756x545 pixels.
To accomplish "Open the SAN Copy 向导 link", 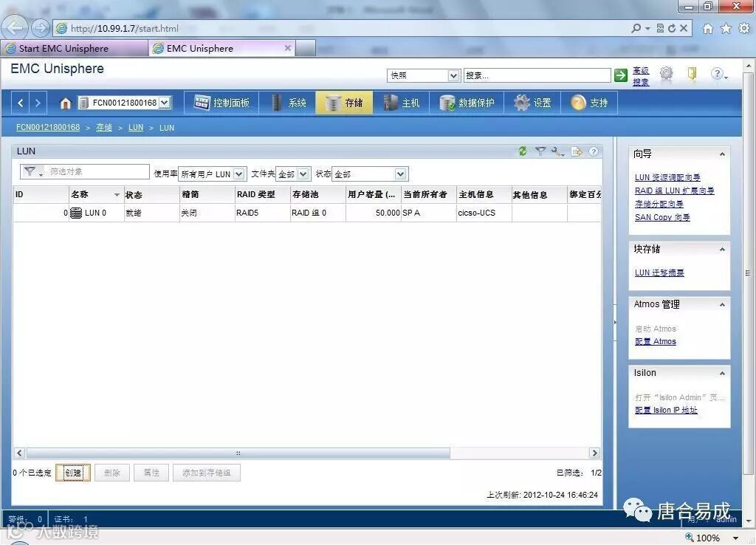I will click(662, 218).
